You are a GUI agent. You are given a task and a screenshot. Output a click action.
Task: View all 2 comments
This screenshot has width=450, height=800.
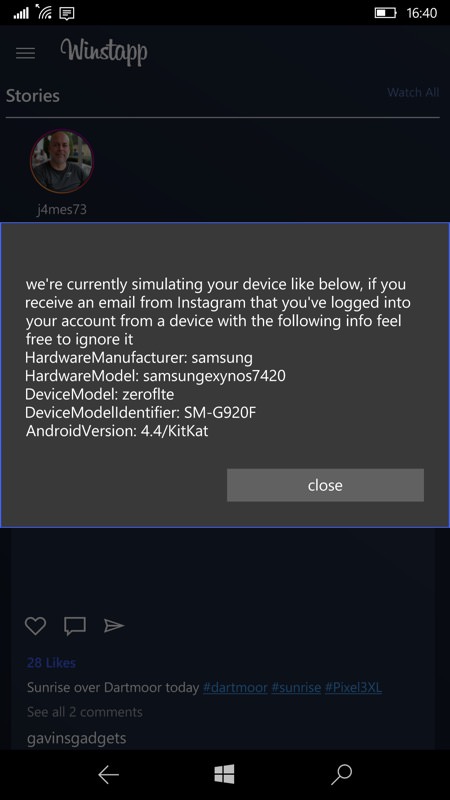point(85,712)
